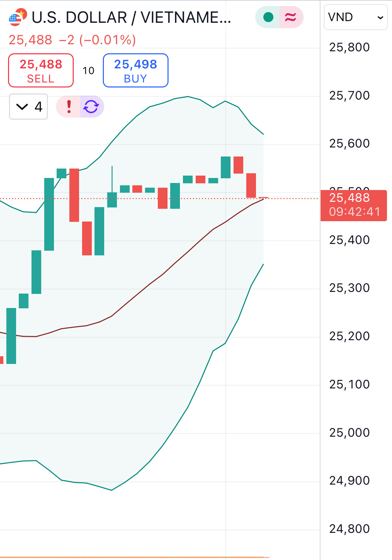This screenshot has height=560, width=392.
Task: Click the 24,800 price axis label
Action: point(349,529)
